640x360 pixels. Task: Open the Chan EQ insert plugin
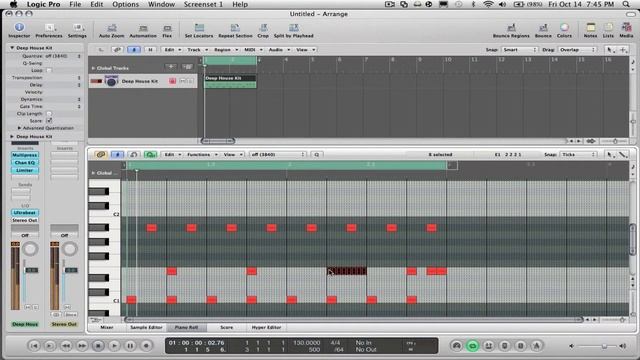pos(25,162)
